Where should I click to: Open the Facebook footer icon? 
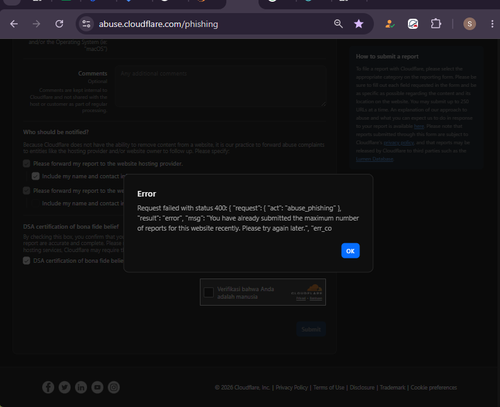coord(48,387)
